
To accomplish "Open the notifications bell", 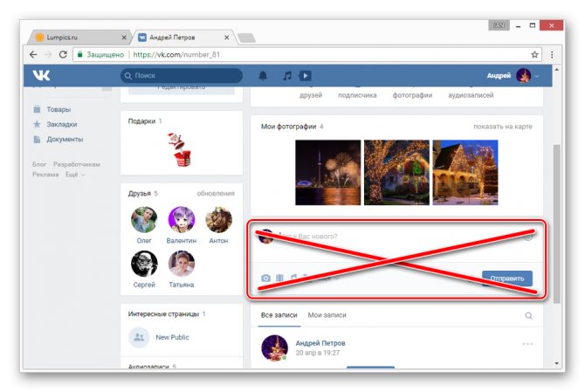I will [263, 76].
